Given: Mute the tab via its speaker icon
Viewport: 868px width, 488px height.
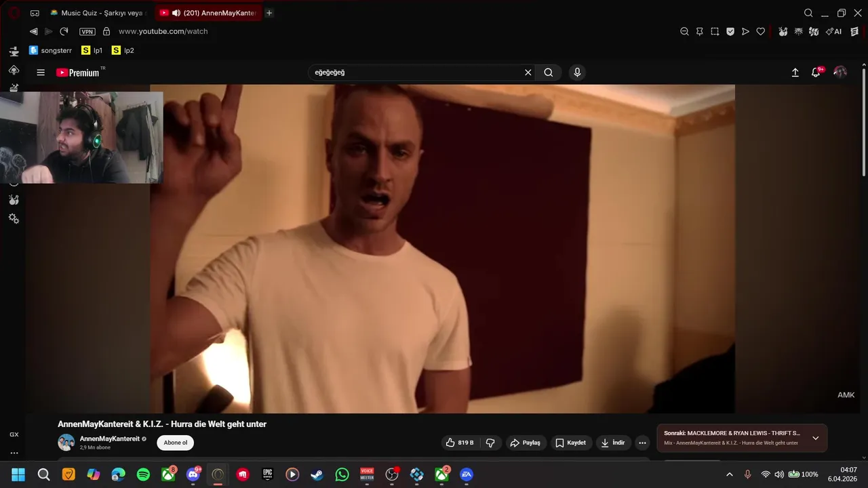Looking at the screenshot, I should [x=176, y=13].
